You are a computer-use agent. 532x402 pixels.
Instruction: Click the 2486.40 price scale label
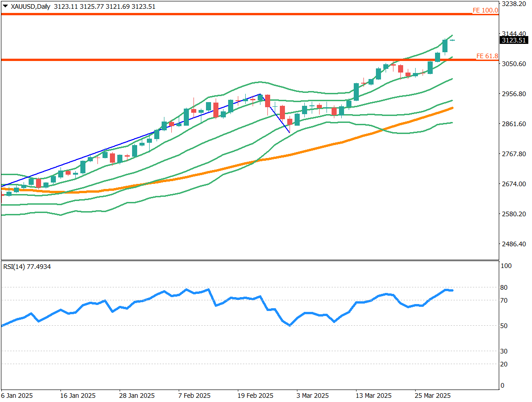[x=514, y=244]
